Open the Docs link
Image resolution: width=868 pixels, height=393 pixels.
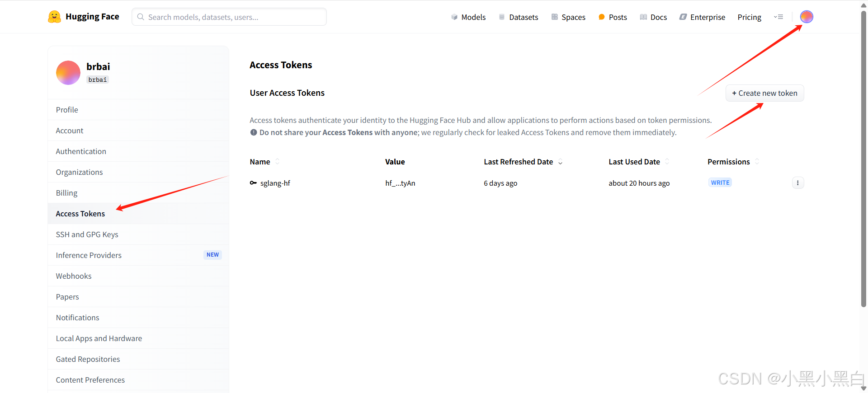(x=659, y=17)
